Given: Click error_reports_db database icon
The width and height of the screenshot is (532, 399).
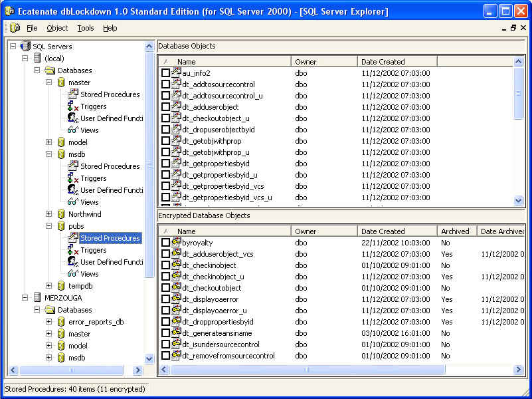Looking at the screenshot, I should point(61,322).
